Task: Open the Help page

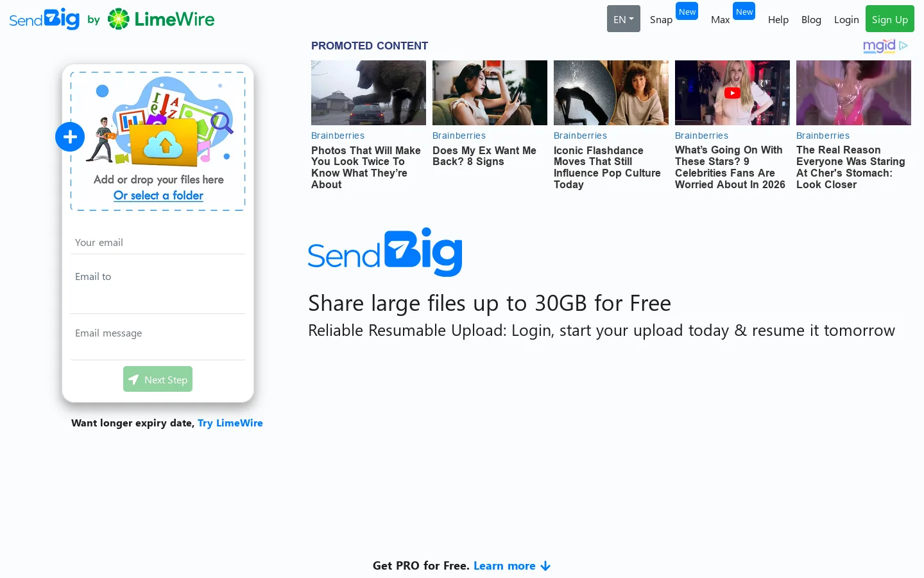Action: click(778, 20)
